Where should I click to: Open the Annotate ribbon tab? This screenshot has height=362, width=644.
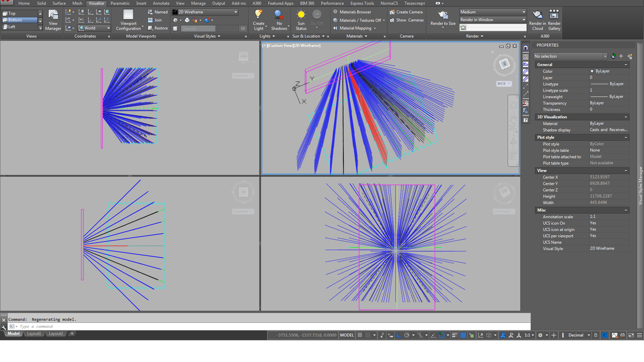click(x=161, y=3)
